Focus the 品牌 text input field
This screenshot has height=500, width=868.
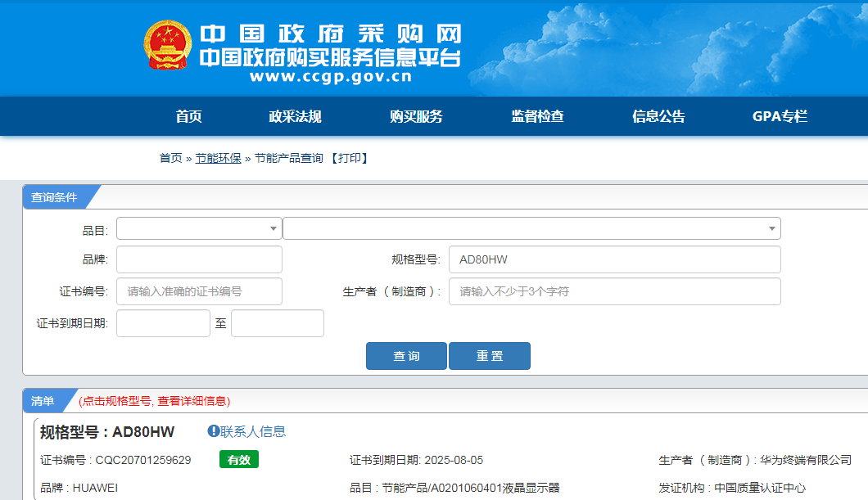[x=199, y=259]
